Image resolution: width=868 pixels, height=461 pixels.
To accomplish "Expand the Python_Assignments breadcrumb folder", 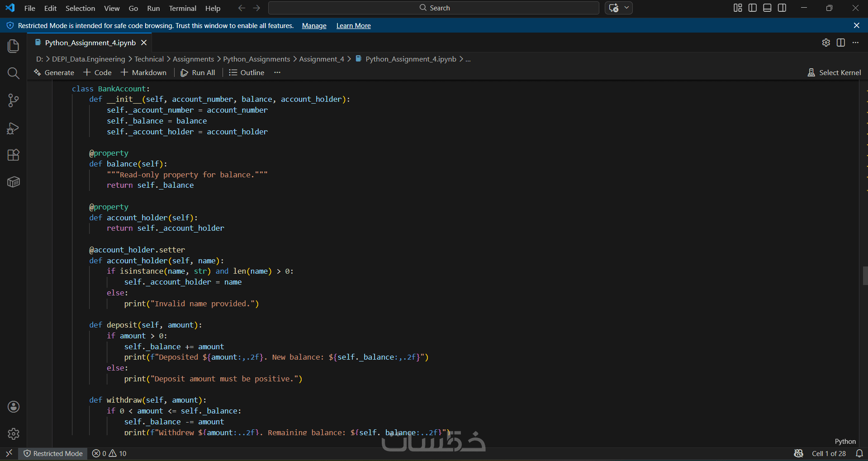I will click(x=256, y=59).
